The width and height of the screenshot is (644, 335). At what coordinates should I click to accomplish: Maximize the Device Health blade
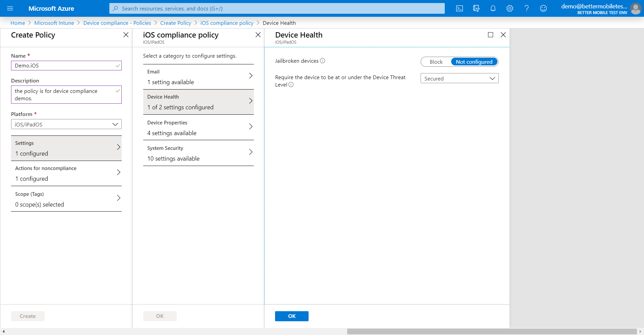490,35
